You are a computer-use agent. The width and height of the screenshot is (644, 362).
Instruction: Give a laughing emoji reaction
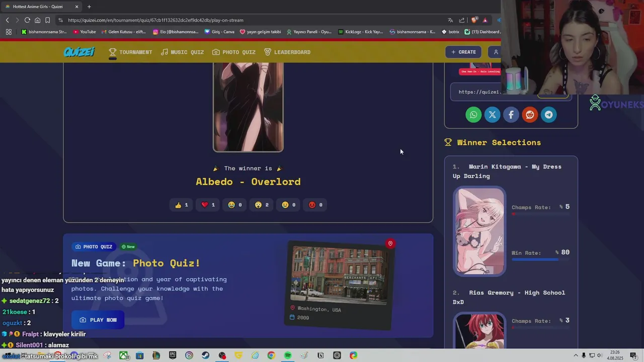click(x=235, y=205)
